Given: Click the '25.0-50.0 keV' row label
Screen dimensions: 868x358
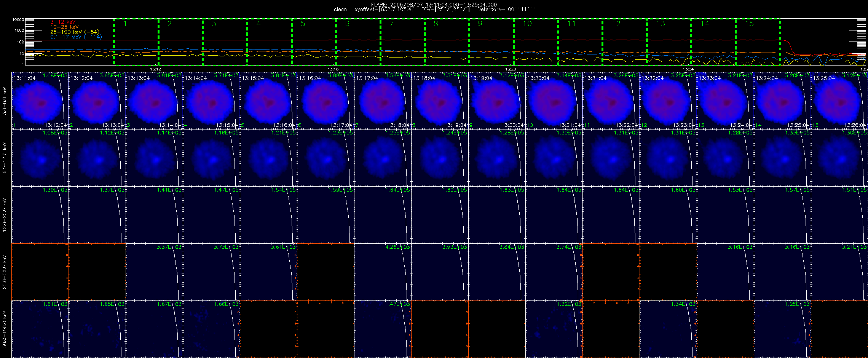Looking at the screenshot, I should [5, 272].
